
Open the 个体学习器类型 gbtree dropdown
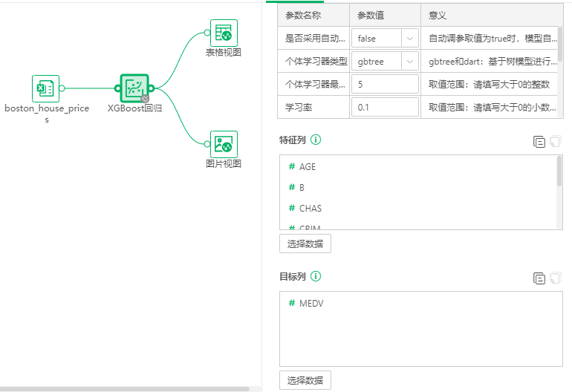[x=386, y=62]
